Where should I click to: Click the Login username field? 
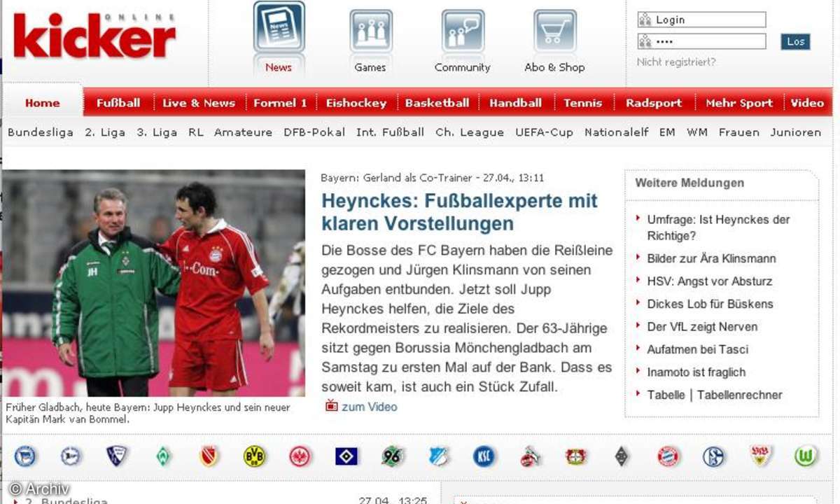coord(701,20)
